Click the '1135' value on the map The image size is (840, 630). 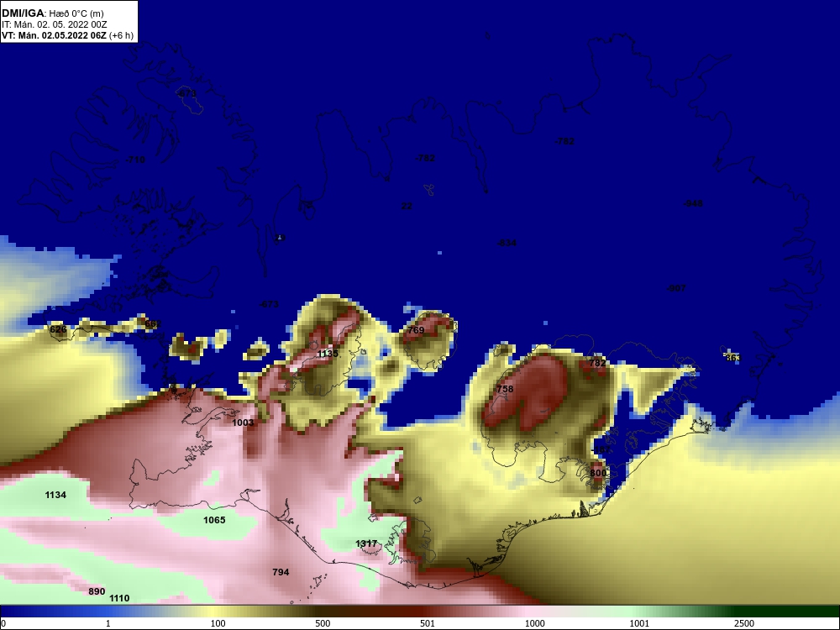pos(328,354)
